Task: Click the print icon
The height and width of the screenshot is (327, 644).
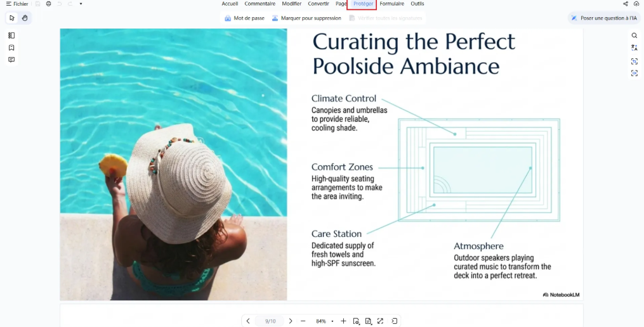Action: coord(48,4)
